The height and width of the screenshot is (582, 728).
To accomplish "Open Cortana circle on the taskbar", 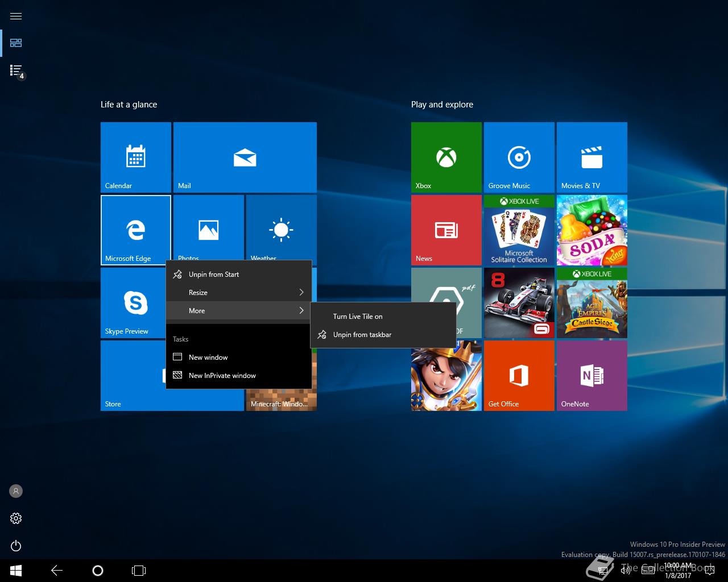I will [x=98, y=571].
